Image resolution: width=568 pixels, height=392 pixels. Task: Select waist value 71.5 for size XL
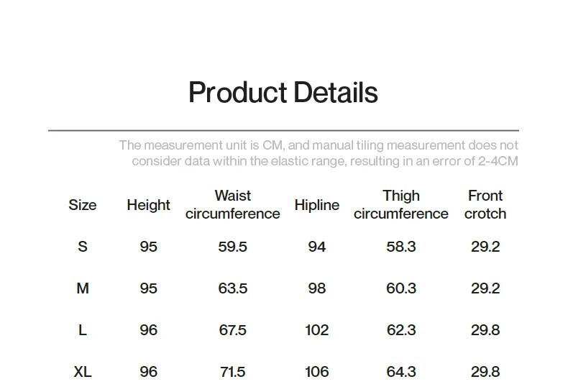click(x=232, y=372)
